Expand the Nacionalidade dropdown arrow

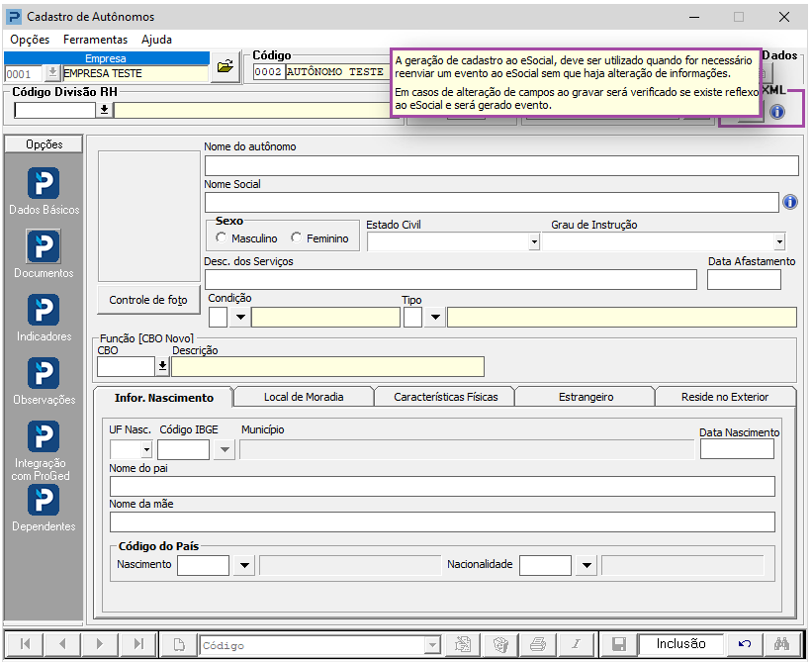point(586,565)
